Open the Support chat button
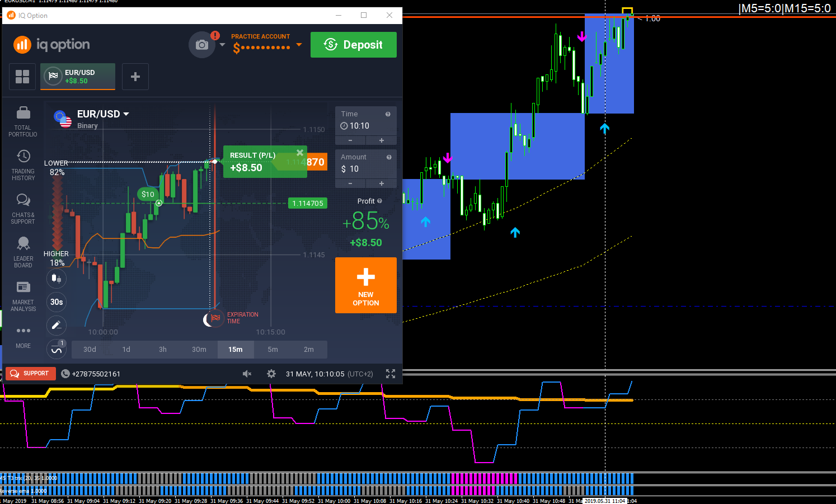Image resolution: width=836 pixels, height=504 pixels. pyautogui.click(x=31, y=374)
